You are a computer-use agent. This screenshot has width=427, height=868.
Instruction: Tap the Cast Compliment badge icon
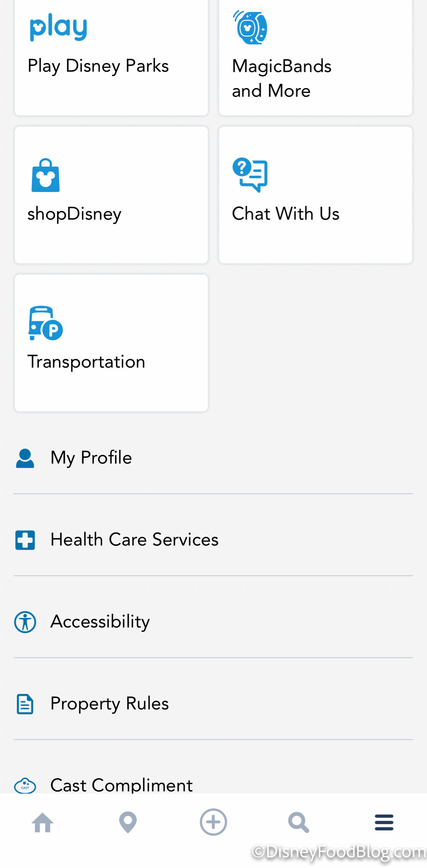[x=25, y=785]
